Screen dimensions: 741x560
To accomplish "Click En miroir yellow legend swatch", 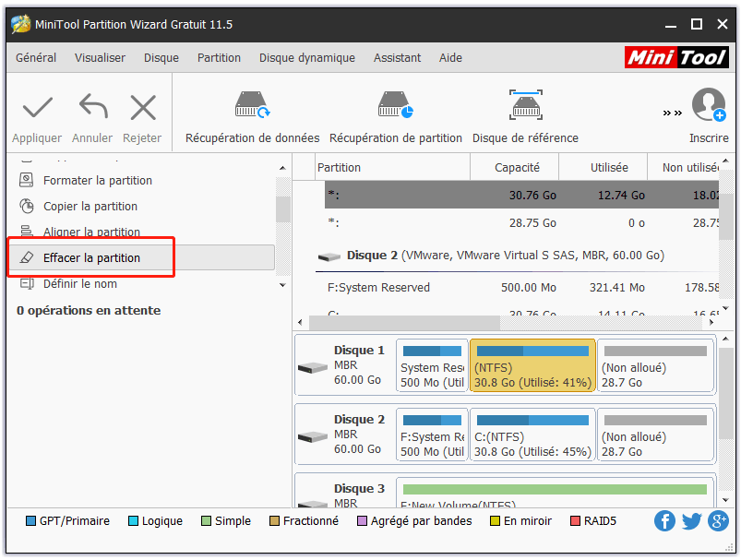I will pyautogui.click(x=495, y=520).
